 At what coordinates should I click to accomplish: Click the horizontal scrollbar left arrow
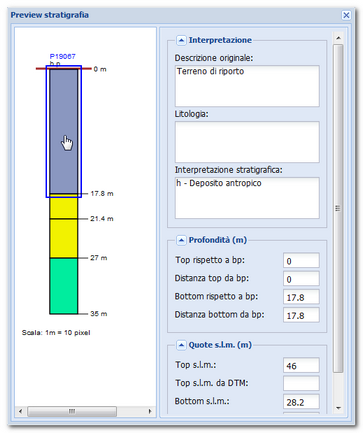pyautogui.click(x=21, y=411)
